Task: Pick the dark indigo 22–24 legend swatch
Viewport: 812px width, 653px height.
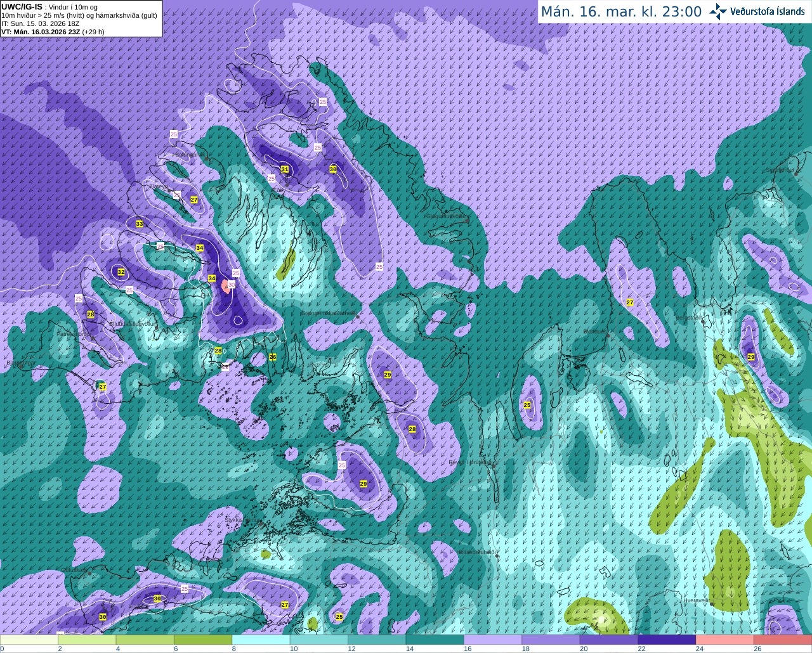Action: (x=667, y=640)
